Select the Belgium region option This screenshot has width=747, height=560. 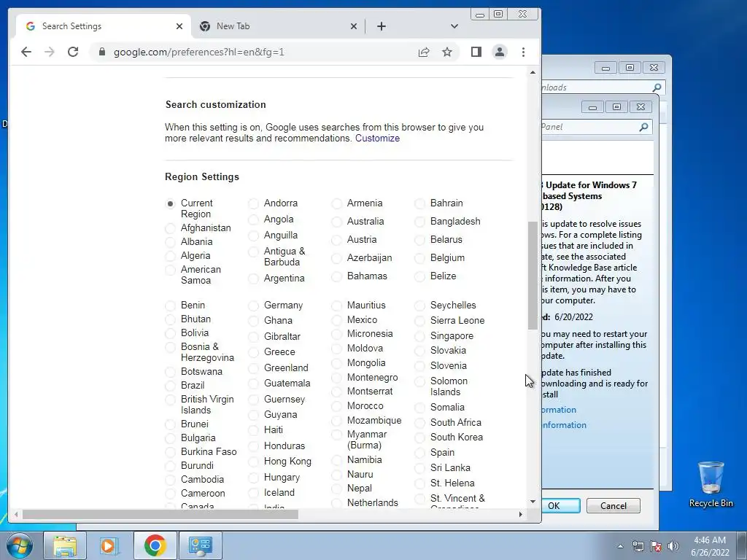point(419,259)
